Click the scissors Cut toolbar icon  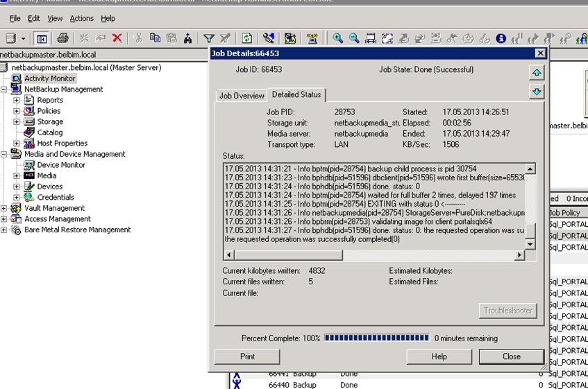[x=139, y=38]
